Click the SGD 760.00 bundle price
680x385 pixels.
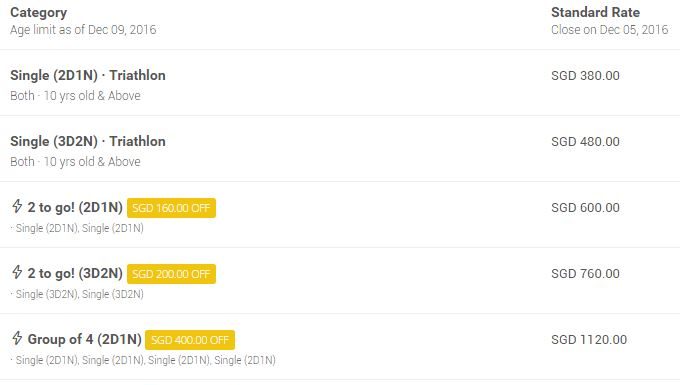[x=585, y=273]
